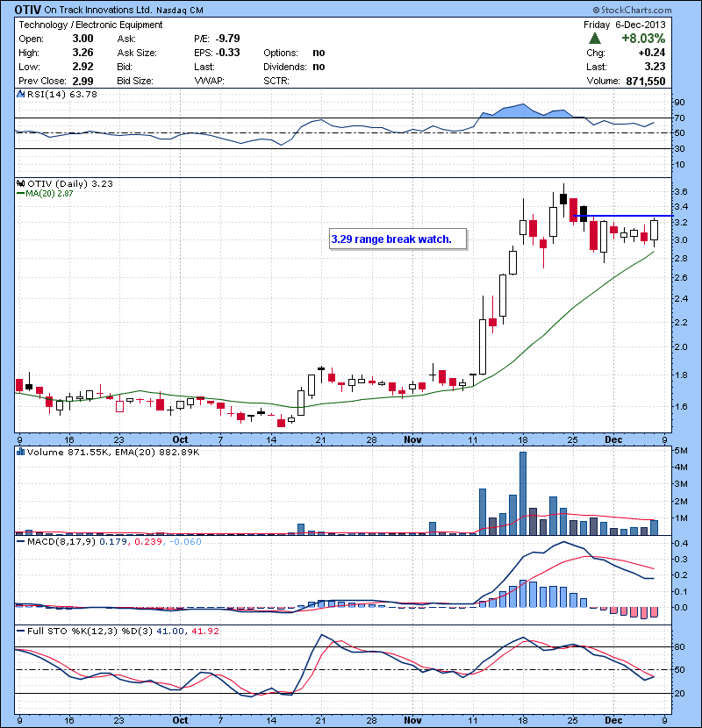
Task: Click the Prev Close value 2.99
Action: coord(82,81)
